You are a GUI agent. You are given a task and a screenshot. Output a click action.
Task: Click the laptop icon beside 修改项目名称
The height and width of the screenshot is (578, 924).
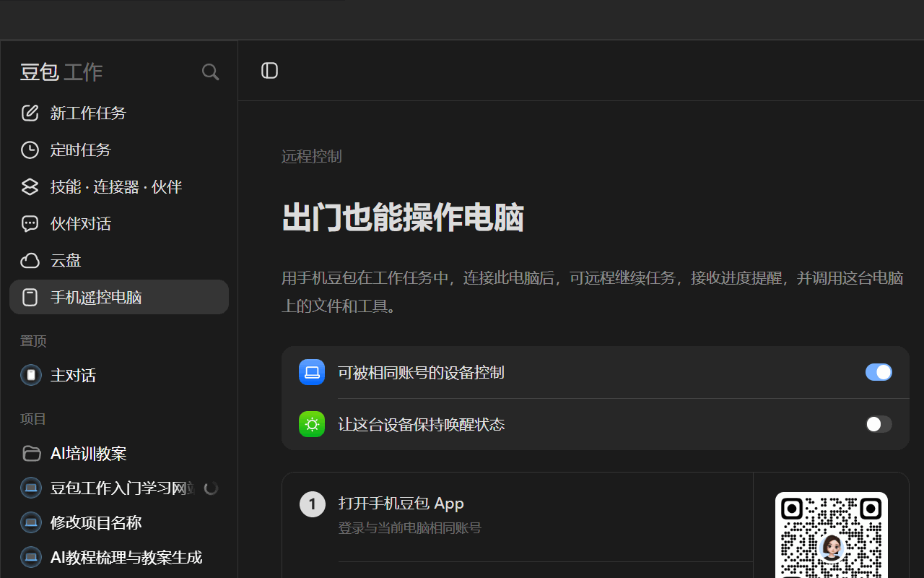tap(31, 522)
